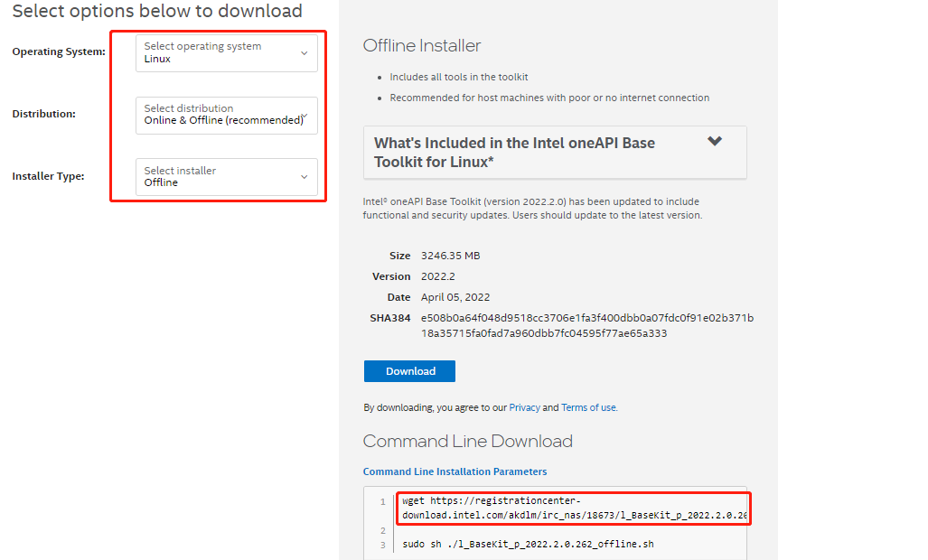The image size is (928, 560).
Task: Click the chevron arrow in the distribution selector
Action: (305, 116)
